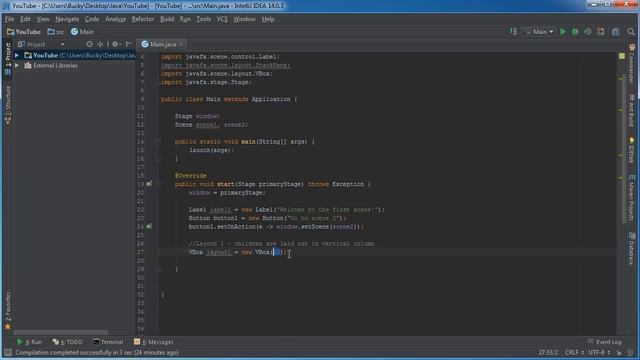Open the Tools menu
Screen dimensions: 640x360
(x=204, y=19)
